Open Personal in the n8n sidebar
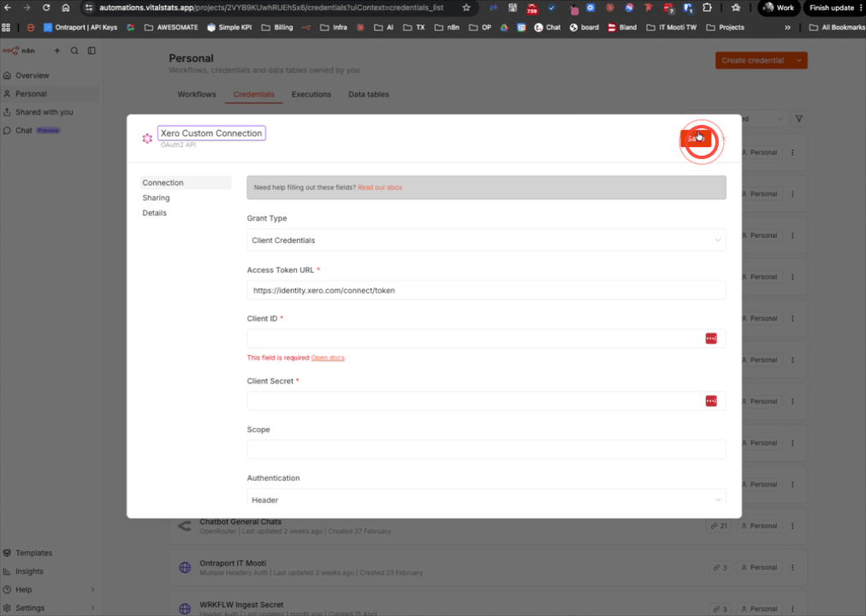Image resolution: width=866 pixels, height=616 pixels. click(x=31, y=94)
